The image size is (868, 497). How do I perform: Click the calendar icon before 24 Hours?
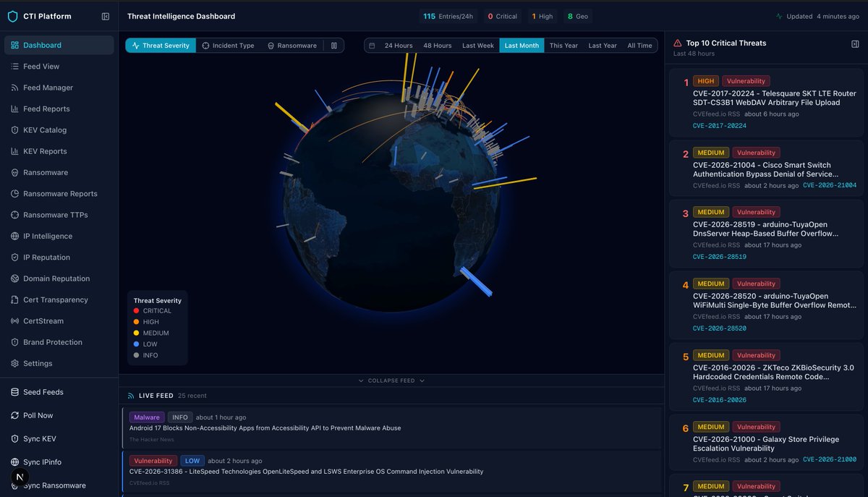(372, 46)
